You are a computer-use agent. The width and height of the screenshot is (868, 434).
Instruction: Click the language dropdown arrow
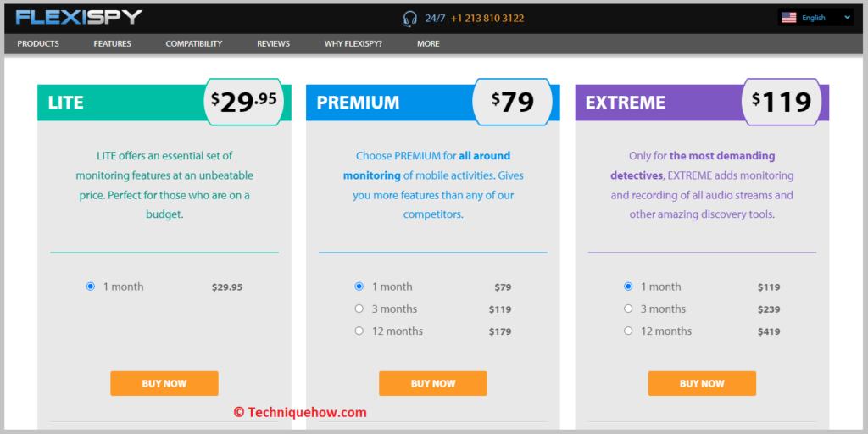(x=847, y=18)
